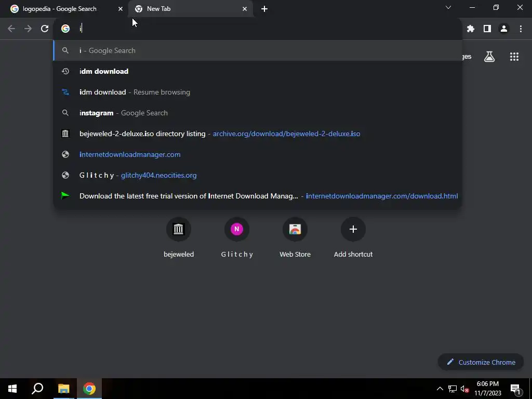Open the Google apps grid icon
Image resolution: width=532 pixels, height=399 pixels.
(514, 57)
